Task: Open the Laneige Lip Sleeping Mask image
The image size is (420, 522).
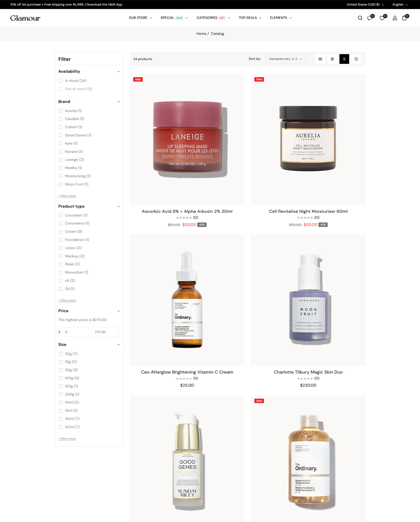Action: pos(187,139)
